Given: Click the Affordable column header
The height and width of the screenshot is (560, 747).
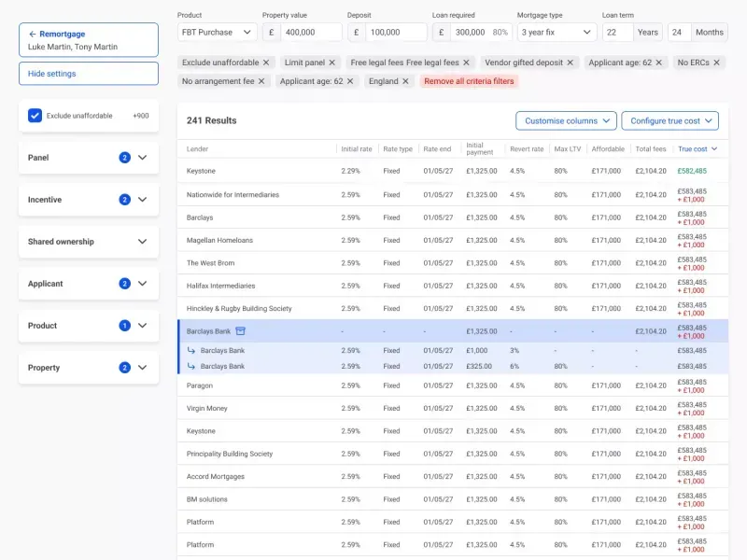Looking at the screenshot, I should pyautogui.click(x=608, y=148).
